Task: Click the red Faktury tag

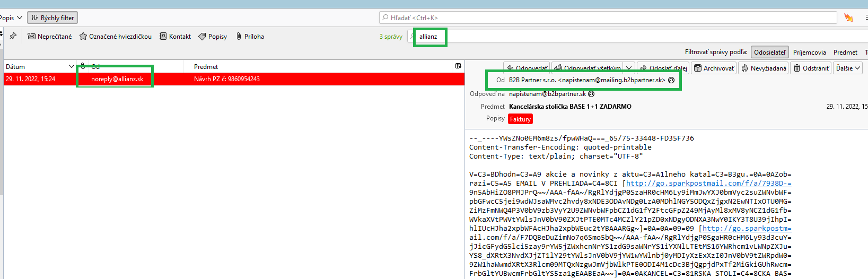Action: pos(520,119)
